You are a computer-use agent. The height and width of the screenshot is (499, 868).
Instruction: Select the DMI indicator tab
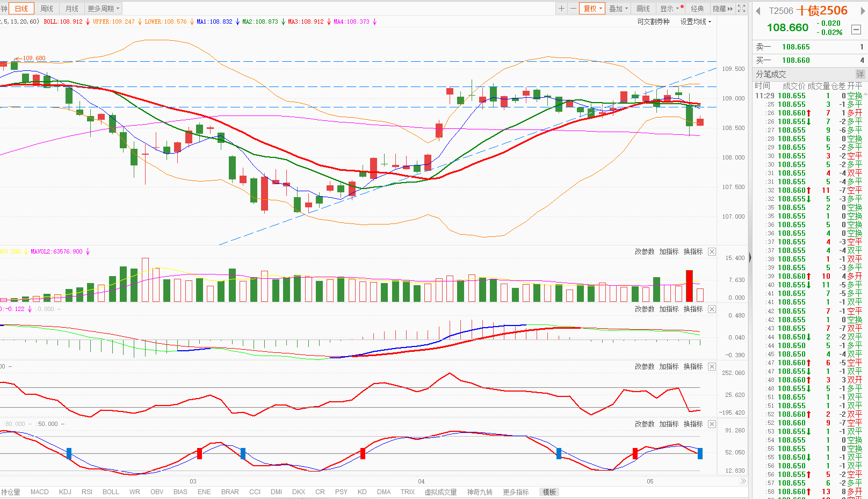(x=276, y=492)
